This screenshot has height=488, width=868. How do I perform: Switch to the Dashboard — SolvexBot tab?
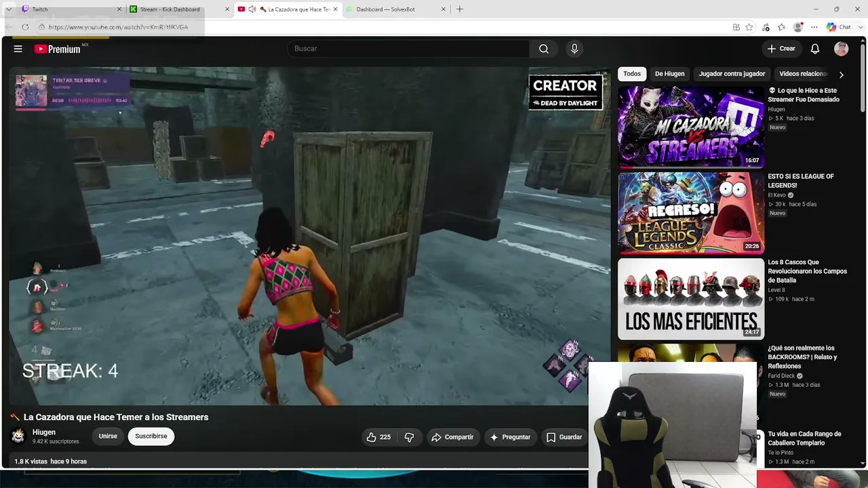click(x=396, y=9)
